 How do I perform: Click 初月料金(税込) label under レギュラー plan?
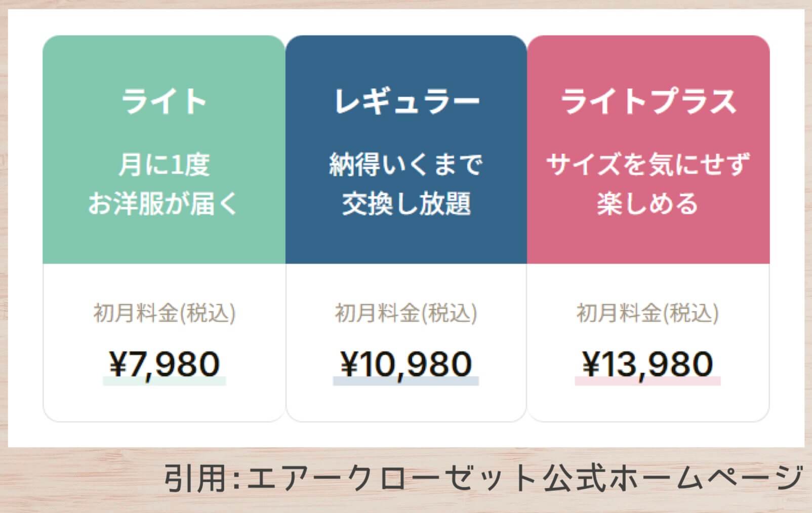point(405,314)
